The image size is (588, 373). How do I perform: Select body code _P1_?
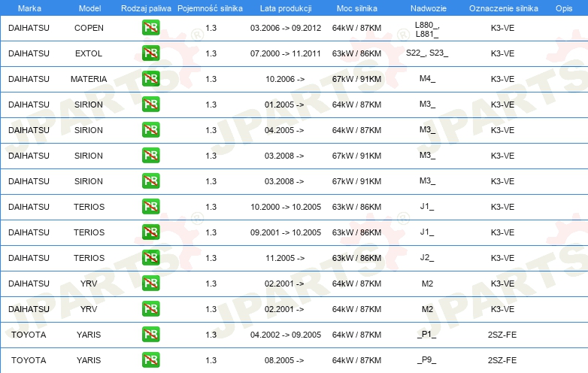tap(427, 334)
